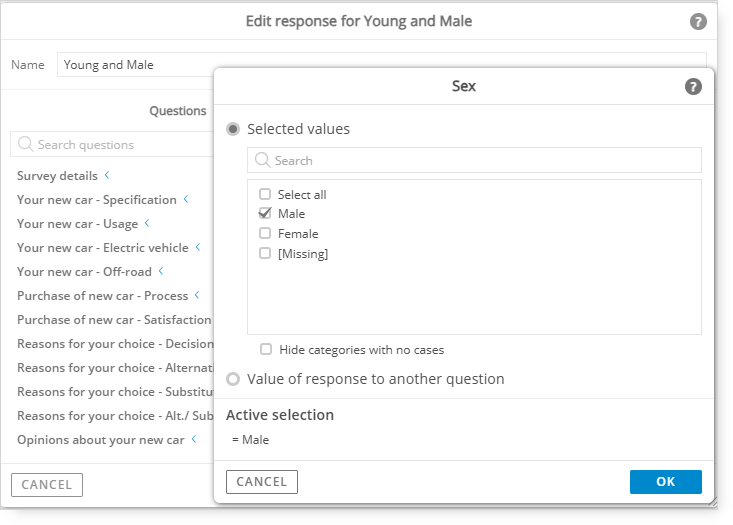This screenshot has height=525, width=733.
Task: Open Purchase of new car - Process group
Action: [102, 296]
